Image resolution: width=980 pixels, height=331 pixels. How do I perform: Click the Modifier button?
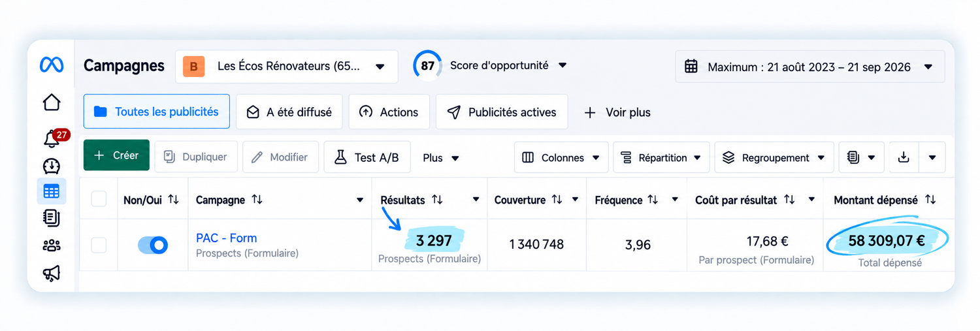280,157
